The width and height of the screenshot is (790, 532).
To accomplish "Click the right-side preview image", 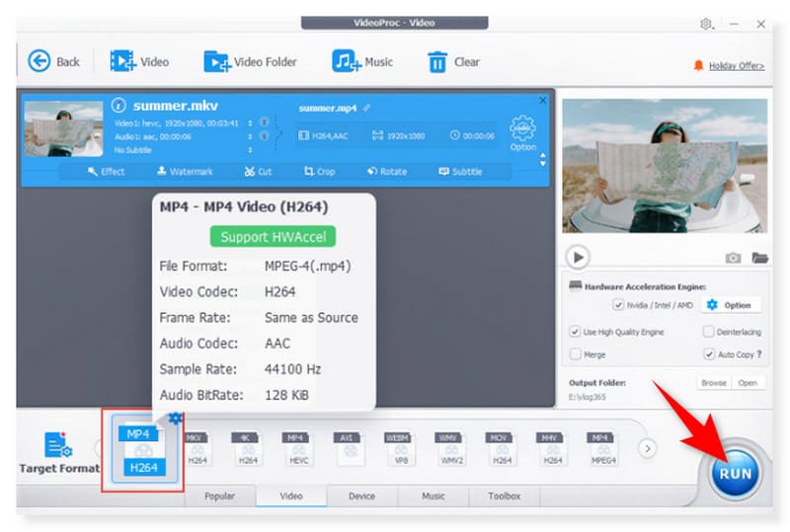I will (665, 166).
